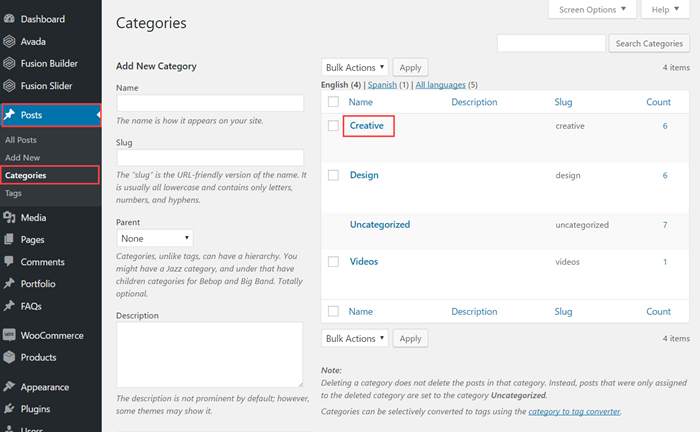Sort by Name column header
The image size is (700, 432).
tap(360, 102)
